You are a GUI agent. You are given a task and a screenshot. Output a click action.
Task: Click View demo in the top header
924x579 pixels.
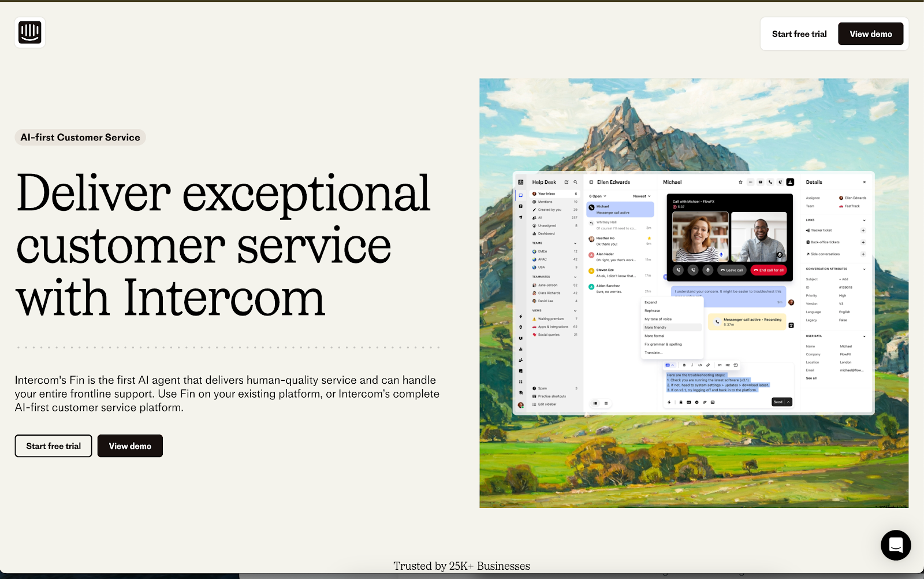coord(871,34)
